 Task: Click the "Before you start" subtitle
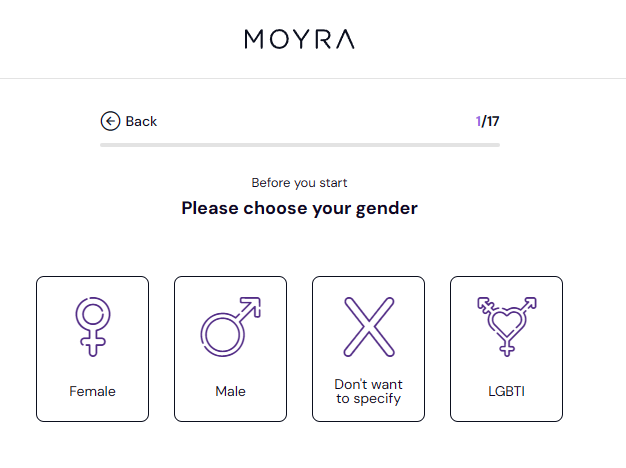pos(299,183)
